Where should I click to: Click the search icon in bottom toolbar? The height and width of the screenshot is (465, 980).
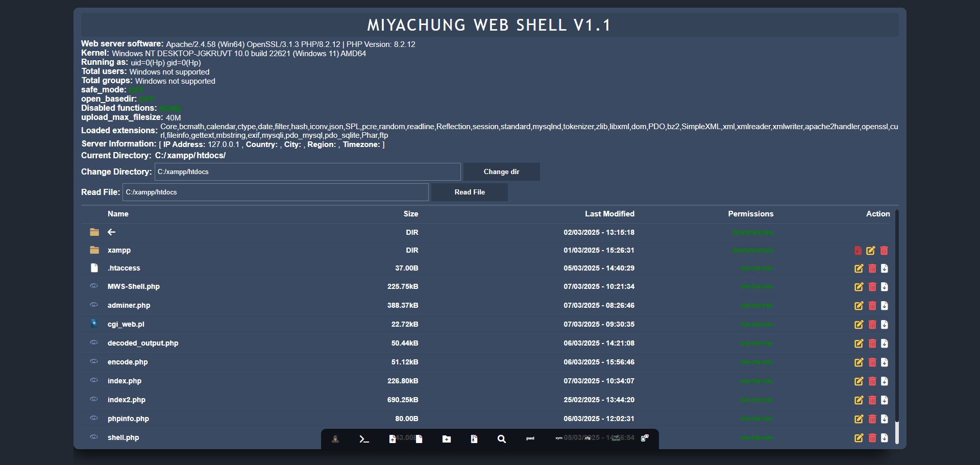[502, 438]
